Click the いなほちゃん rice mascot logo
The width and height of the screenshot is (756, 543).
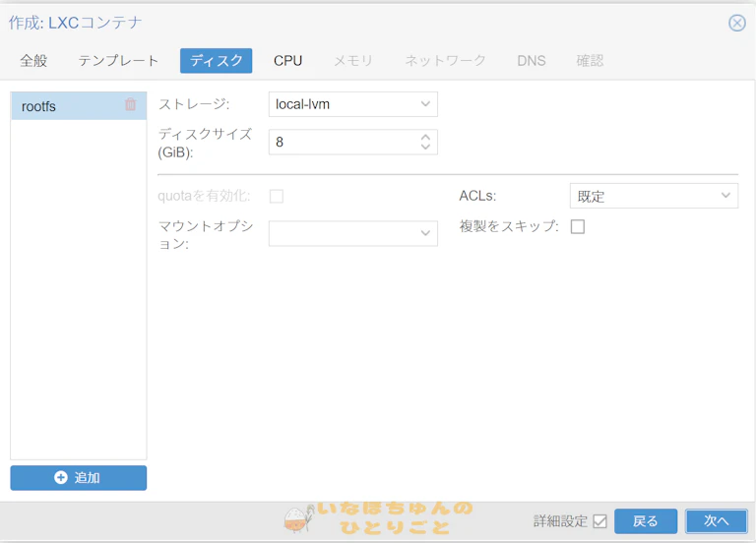click(297, 519)
